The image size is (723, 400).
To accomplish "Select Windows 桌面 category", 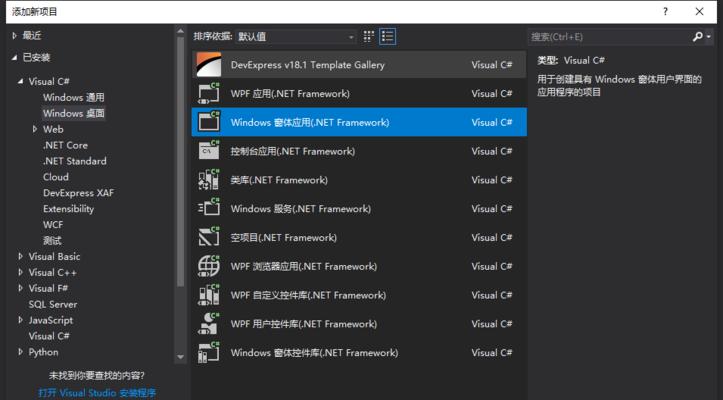I will (74, 113).
